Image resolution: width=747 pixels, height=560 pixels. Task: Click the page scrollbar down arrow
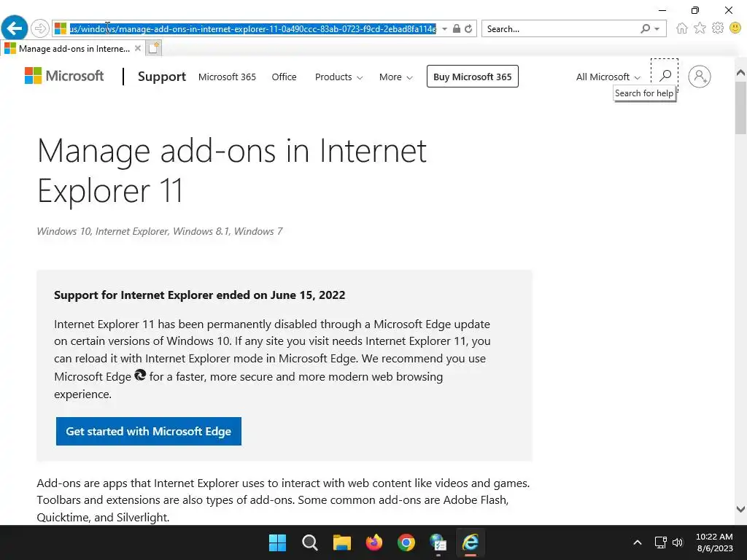741,509
